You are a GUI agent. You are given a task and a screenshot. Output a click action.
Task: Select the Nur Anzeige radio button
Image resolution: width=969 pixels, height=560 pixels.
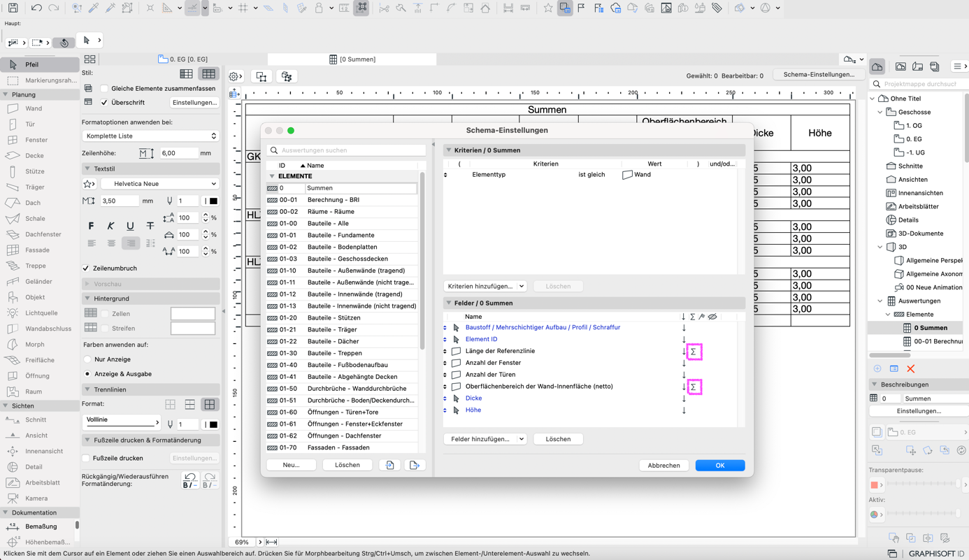[x=87, y=359]
